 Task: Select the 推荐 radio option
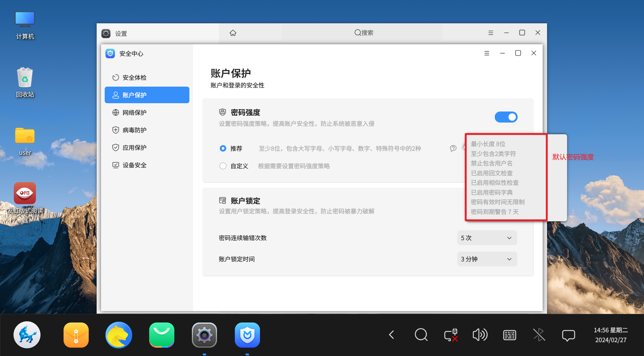pos(223,149)
